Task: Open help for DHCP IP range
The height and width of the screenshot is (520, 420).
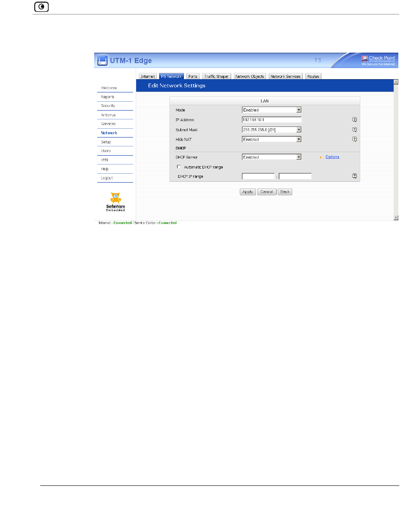Action: (355, 176)
